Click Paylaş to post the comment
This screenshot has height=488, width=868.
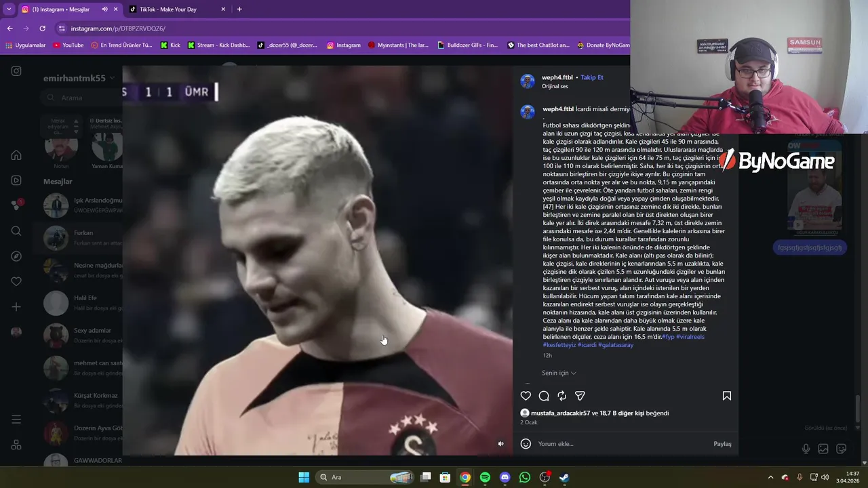pos(722,444)
